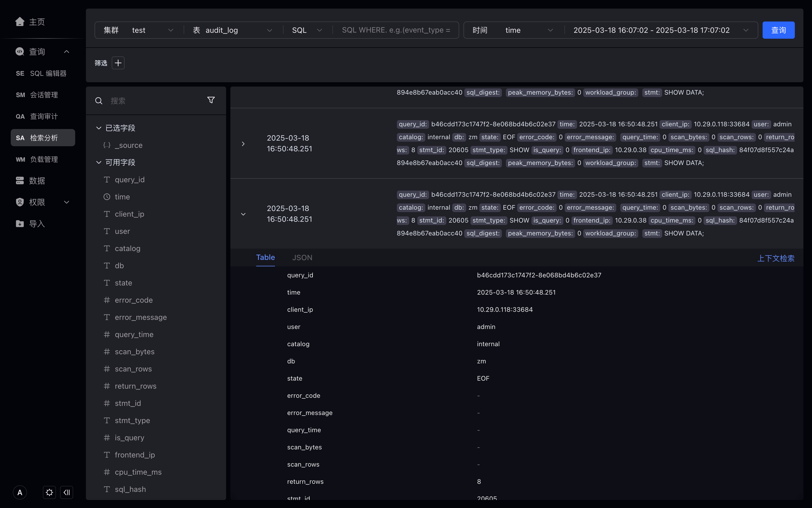Click the import folder icon
Viewport: 812px width, 508px height.
click(20, 224)
